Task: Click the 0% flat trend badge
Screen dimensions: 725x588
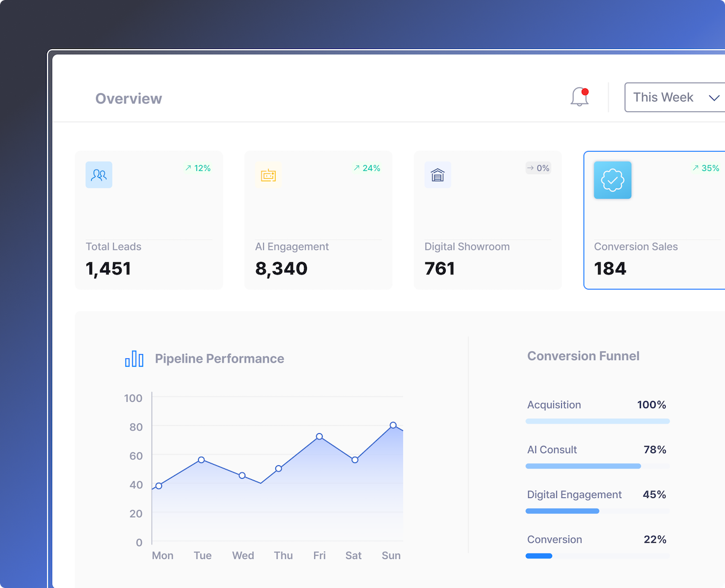Action: (538, 169)
